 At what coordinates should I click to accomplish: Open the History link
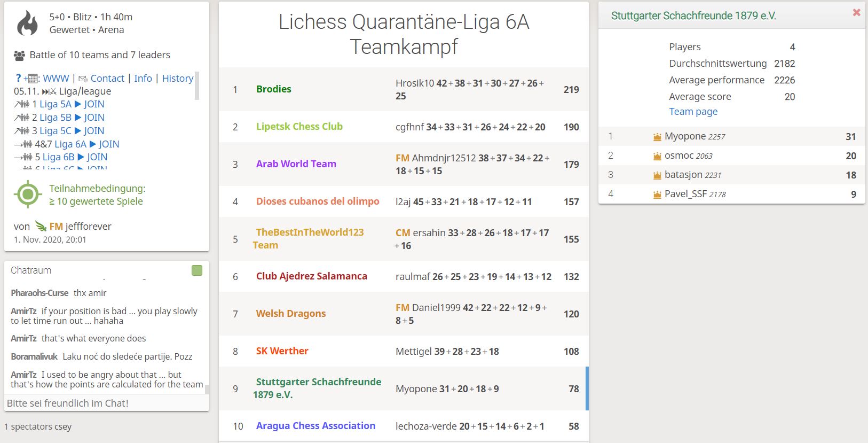(178, 78)
